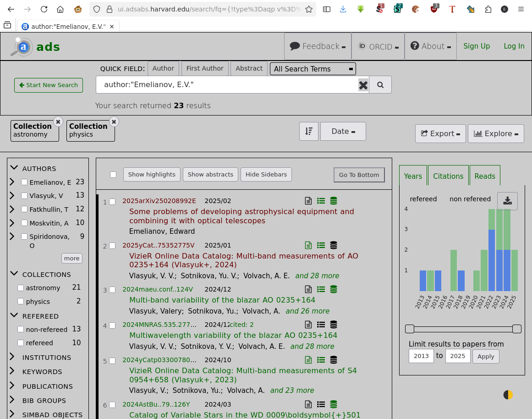Tick the refereed filter checkbox
The image size is (532, 419).
(x=21, y=343)
